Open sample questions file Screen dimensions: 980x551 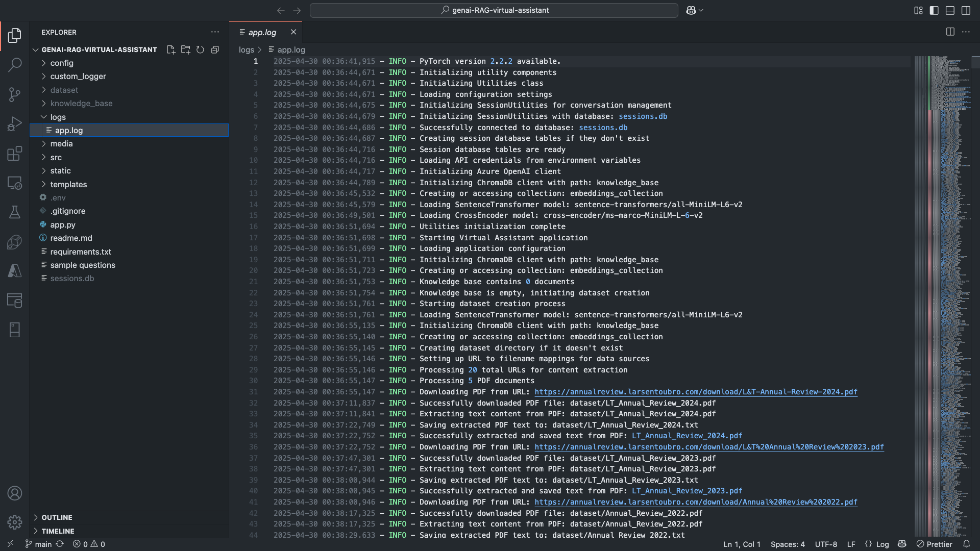[129, 265]
